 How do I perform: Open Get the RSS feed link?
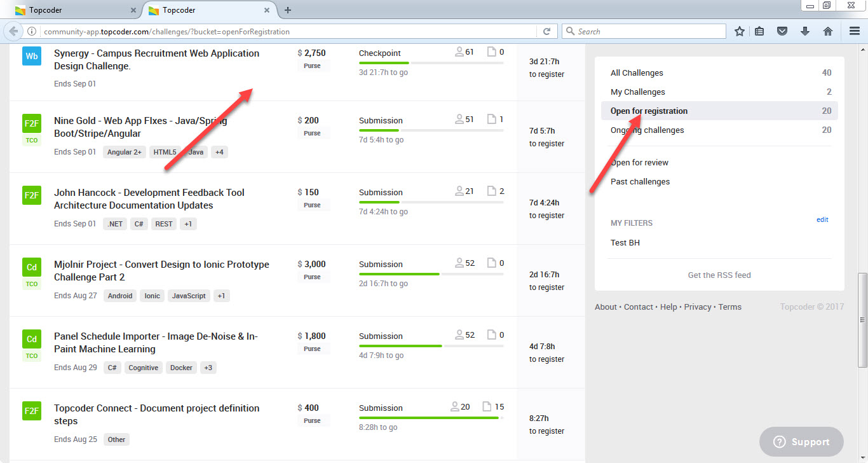719,275
